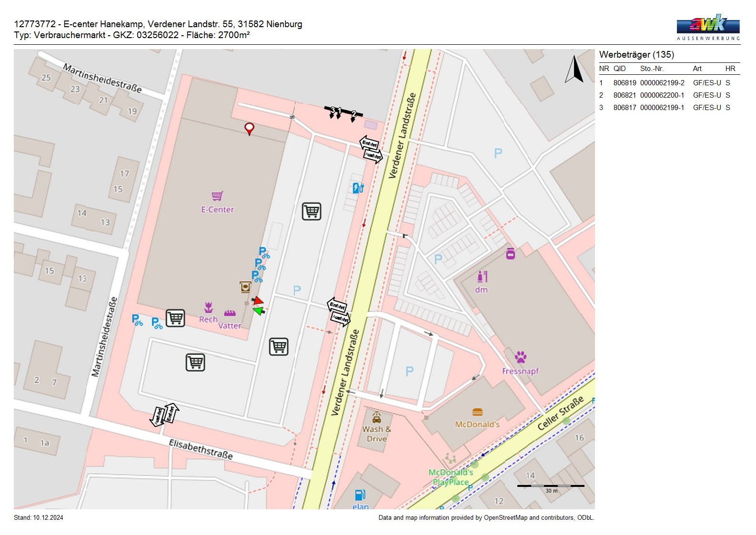Select billboard marker number 2 on map

coord(353,115)
